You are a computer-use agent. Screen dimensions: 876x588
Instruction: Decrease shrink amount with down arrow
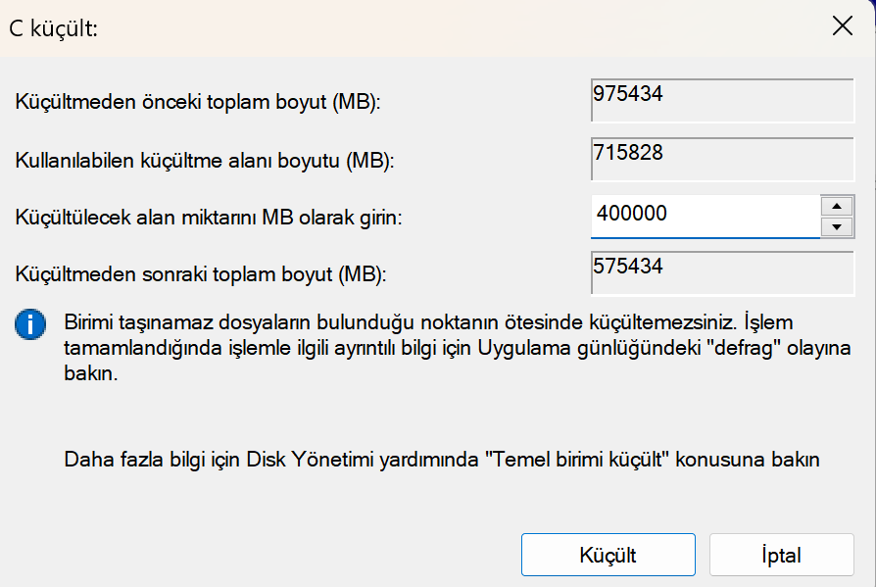[836, 227]
